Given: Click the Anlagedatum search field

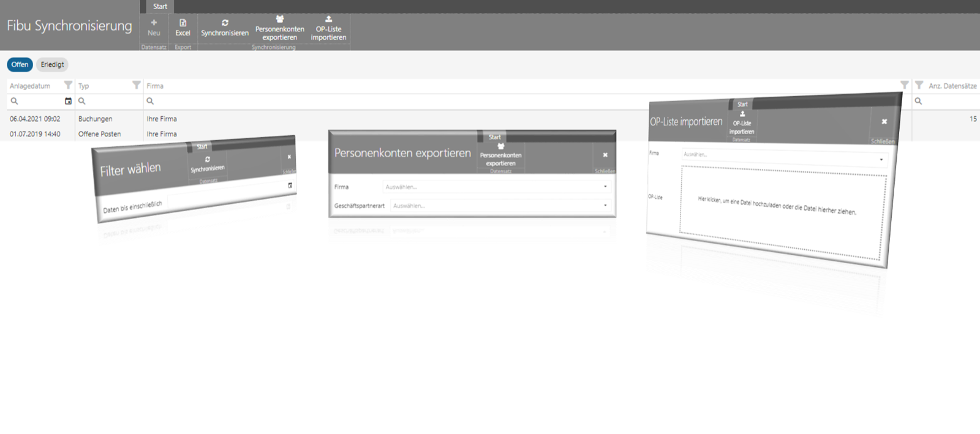Looking at the screenshot, I should tap(40, 101).
